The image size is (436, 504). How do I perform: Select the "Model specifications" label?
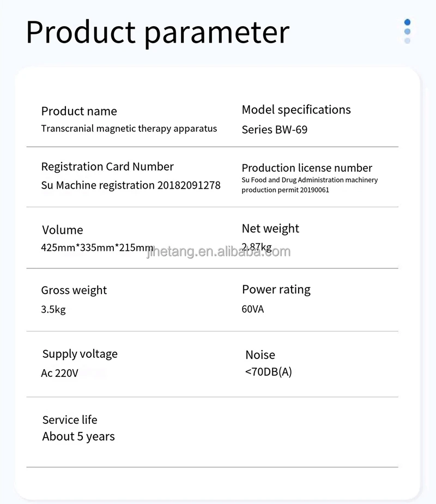click(x=296, y=110)
